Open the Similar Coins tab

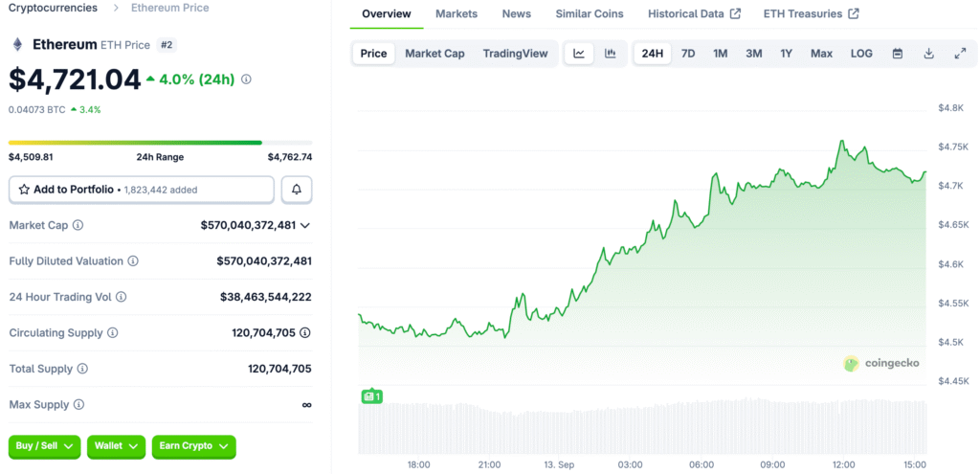tap(590, 13)
